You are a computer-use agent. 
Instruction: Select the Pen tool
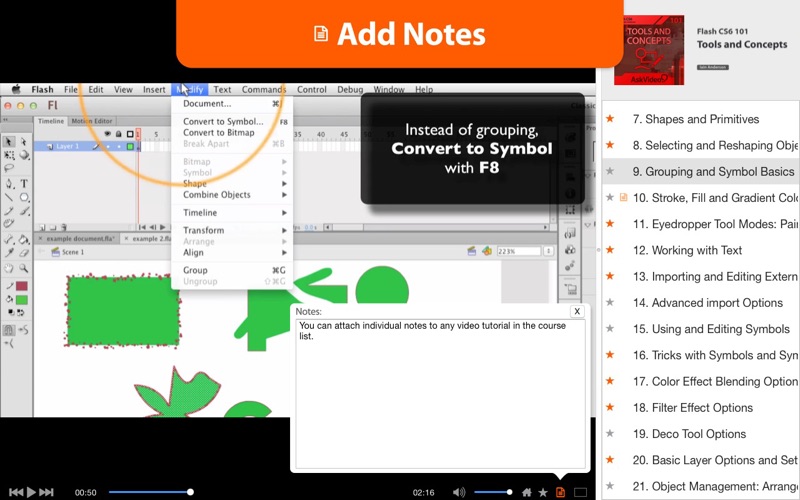9,184
